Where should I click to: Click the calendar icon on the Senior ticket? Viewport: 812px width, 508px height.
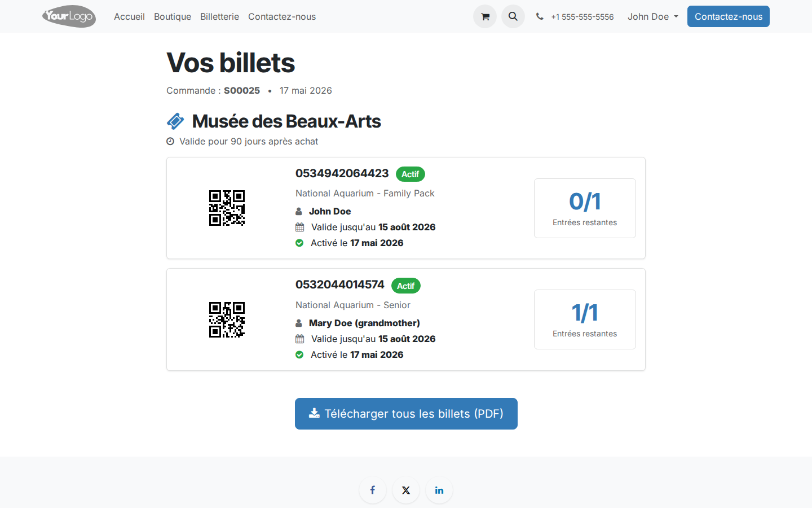click(x=300, y=339)
